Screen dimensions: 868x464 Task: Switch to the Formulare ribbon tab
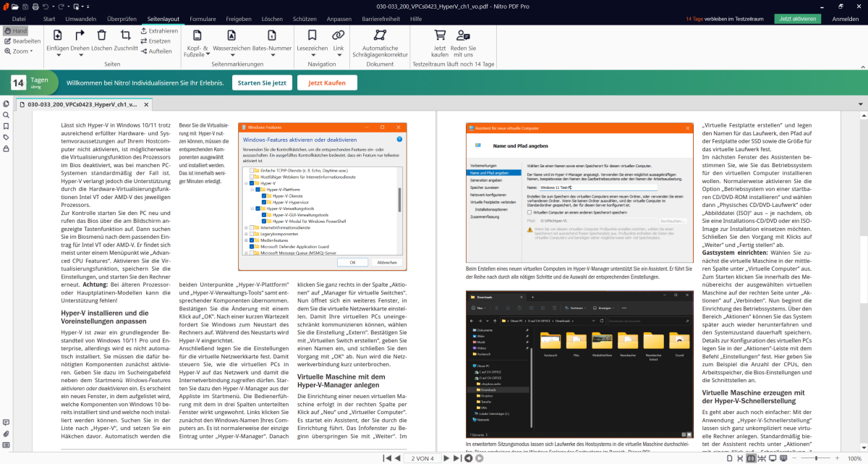203,19
